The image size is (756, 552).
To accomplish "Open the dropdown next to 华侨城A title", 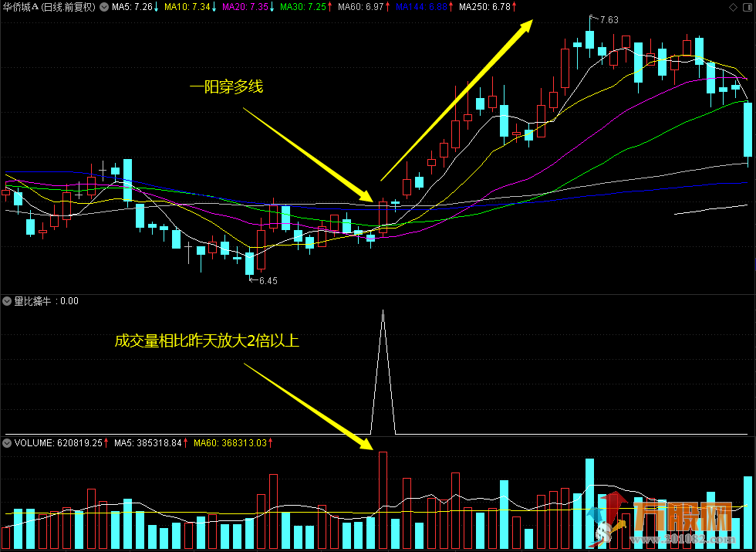I will pyautogui.click(x=104, y=7).
